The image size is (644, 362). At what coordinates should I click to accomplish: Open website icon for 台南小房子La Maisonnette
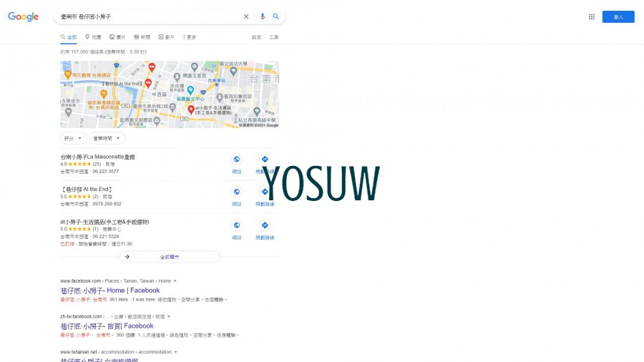click(236, 160)
